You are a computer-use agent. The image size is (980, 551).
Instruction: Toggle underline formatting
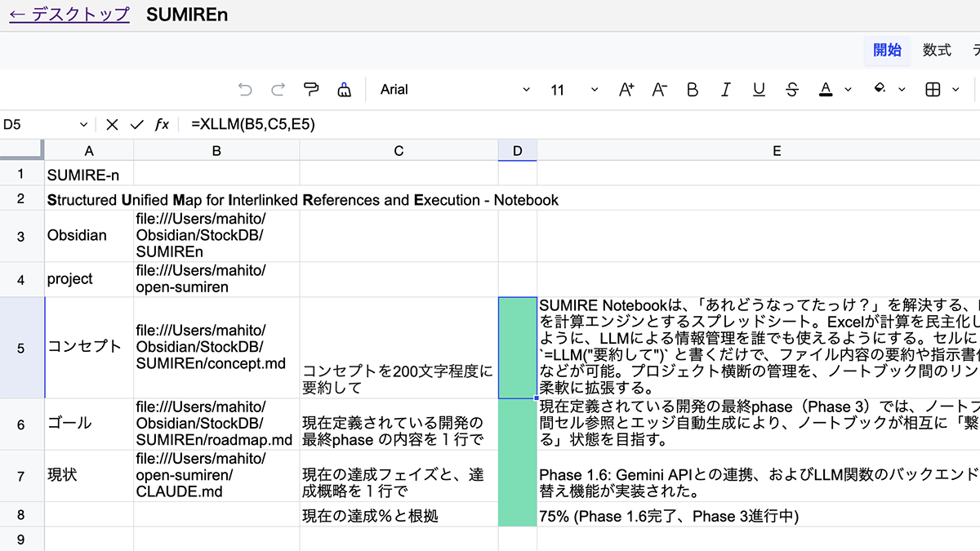(759, 90)
